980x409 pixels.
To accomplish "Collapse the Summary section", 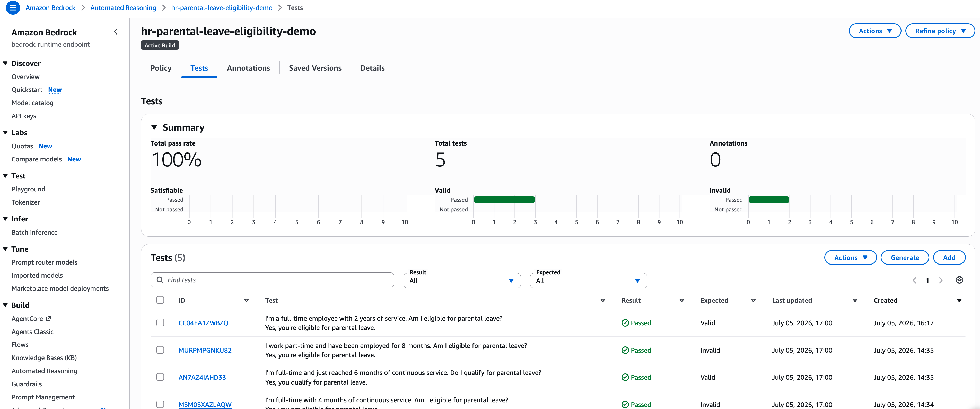I will [x=154, y=127].
